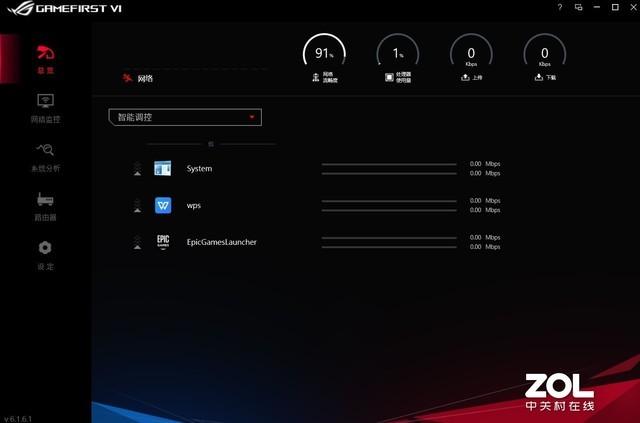Open the settings gear icon in sidebar
This screenshot has width=640, height=423.
click(45, 247)
